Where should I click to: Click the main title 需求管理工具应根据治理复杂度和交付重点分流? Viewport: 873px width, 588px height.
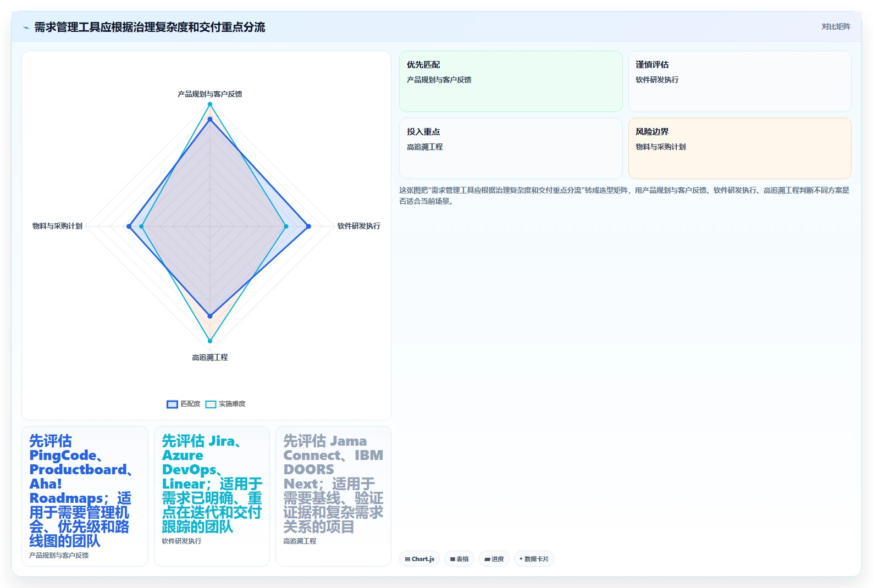pos(150,27)
